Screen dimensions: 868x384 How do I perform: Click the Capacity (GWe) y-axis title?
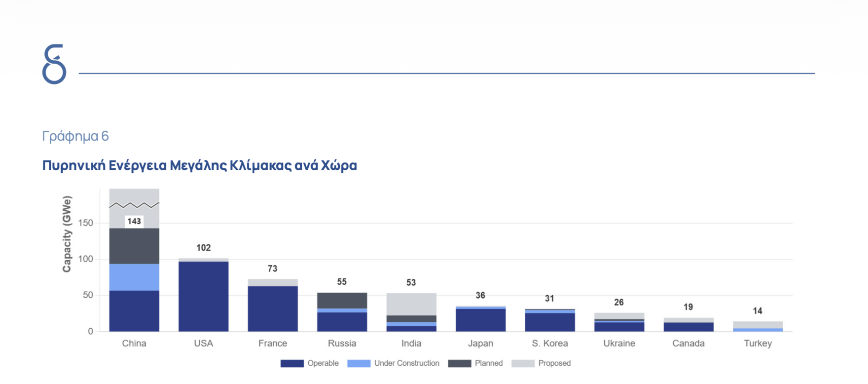(x=67, y=234)
